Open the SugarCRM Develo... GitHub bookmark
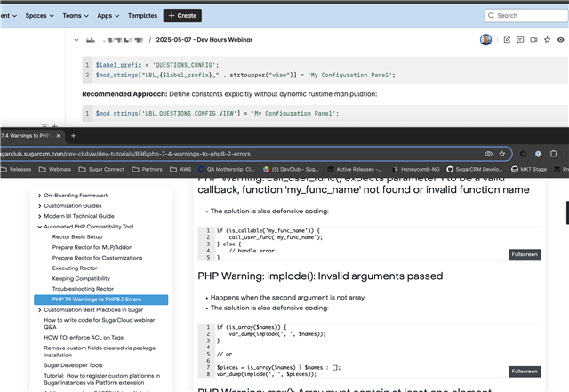Image resolution: width=569 pixels, height=392 pixels. (x=475, y=169)
